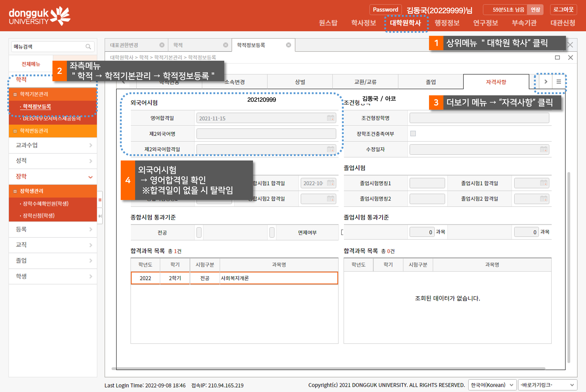Viewport: 586px width, 392px height.
Task: Switch to the 자격사항 tab
Action: click(x=496, y=82)
